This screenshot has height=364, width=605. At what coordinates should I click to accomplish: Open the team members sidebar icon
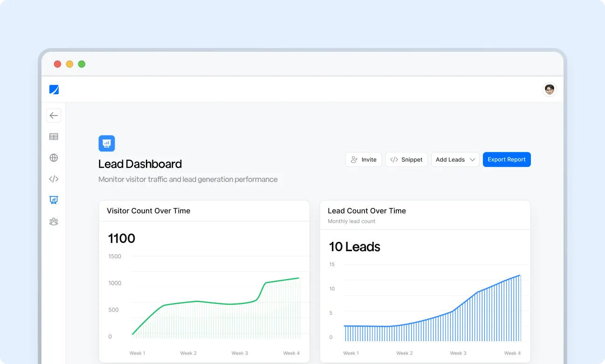[54, 221]
